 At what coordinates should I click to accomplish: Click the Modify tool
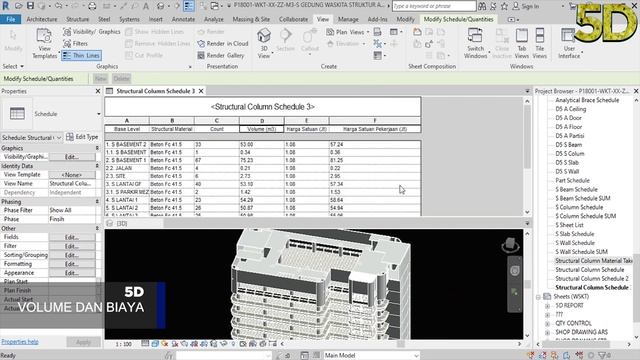click(x=13, y=41)
